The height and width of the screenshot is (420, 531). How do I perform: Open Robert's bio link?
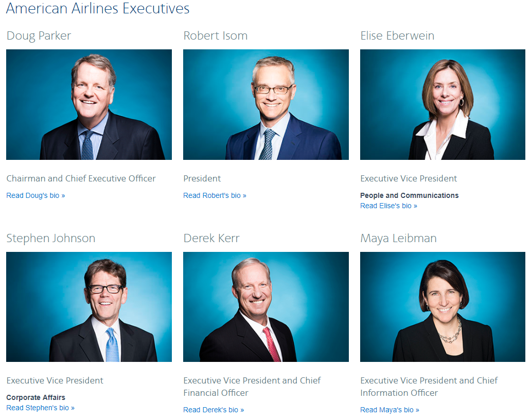[x=215, y=195]
